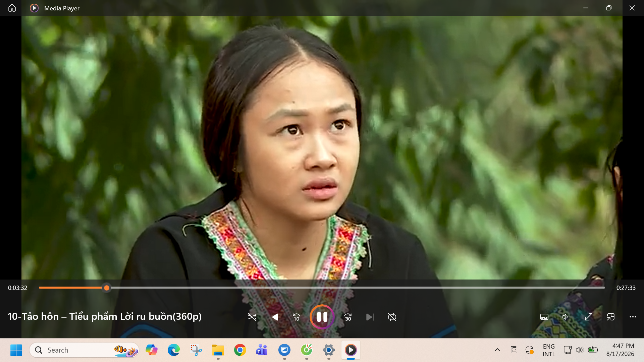Click the video title Tảo hôn text
Image resolution: width=644 pixels, height=362 pixels.
tap(105, 316)
